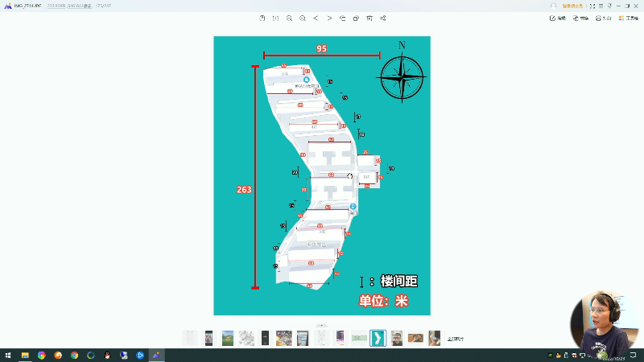644x362 pixels.
Task: Select the black-and-white sketch thumbnail
Action: pos(246,338)
